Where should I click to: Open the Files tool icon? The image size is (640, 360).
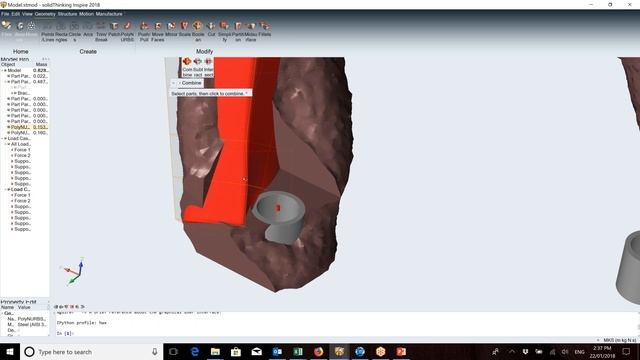[7, 27]
